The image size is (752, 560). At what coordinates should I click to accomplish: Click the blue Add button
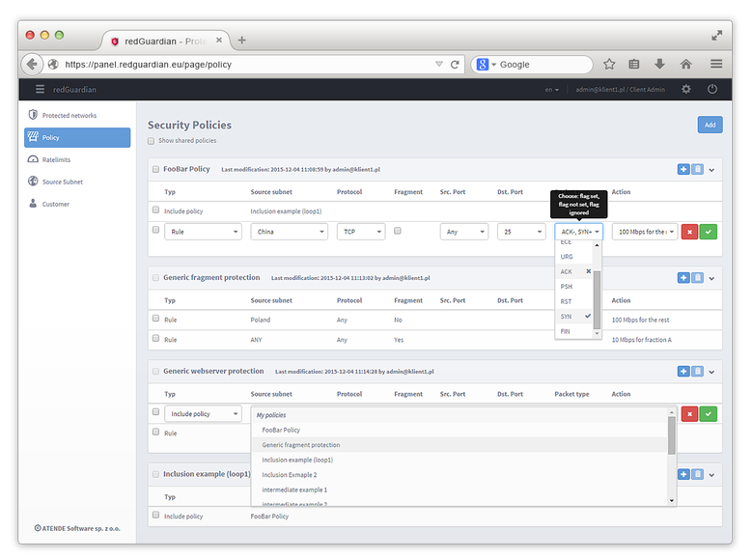coord(710,125)
